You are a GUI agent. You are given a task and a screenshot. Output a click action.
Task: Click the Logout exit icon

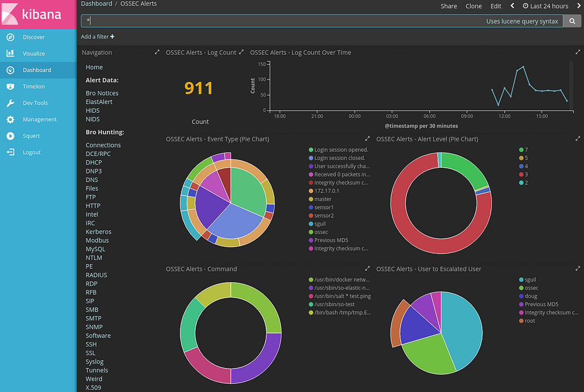click(11, 152)
